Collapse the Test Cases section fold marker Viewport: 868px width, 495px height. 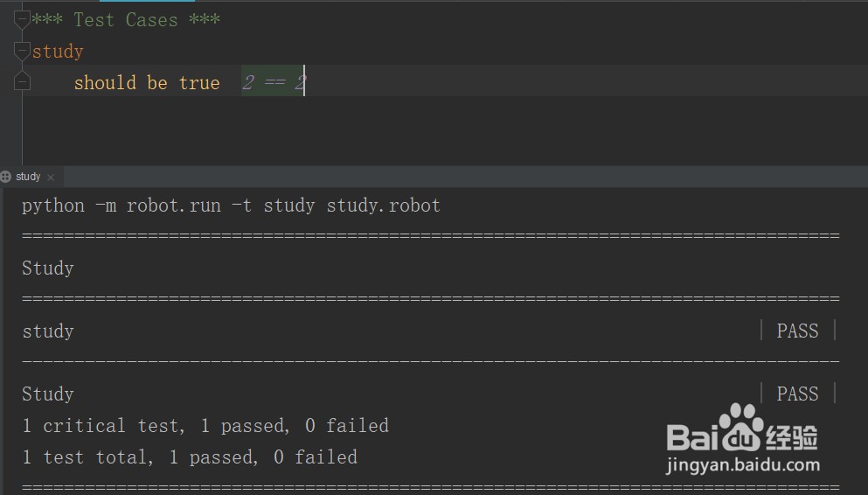coord(22,19)
